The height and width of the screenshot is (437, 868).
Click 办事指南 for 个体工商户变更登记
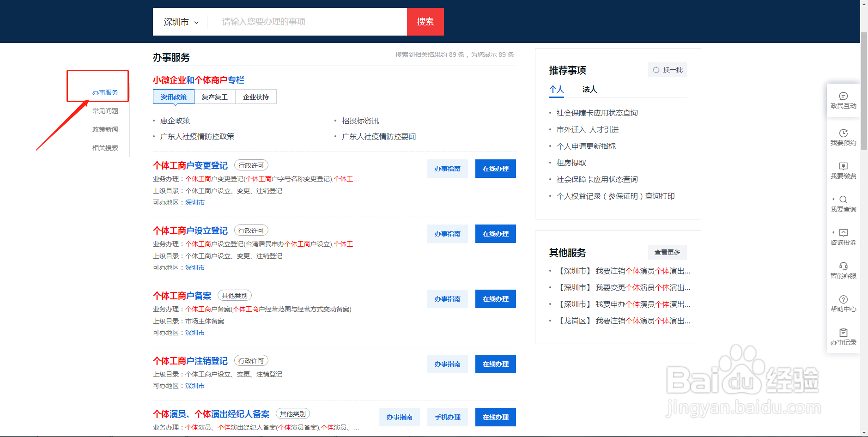pyautogui.click(x=448, y=169)
